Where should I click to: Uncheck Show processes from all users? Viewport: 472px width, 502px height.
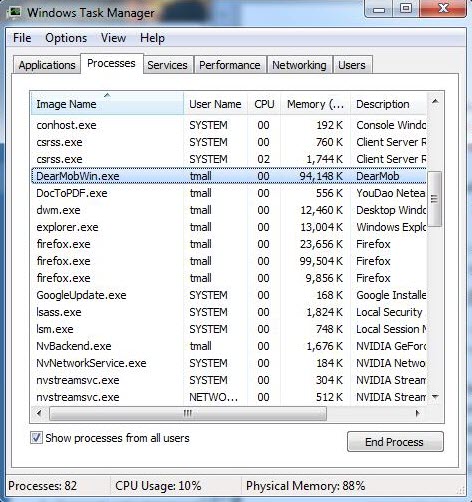point(36,438)
